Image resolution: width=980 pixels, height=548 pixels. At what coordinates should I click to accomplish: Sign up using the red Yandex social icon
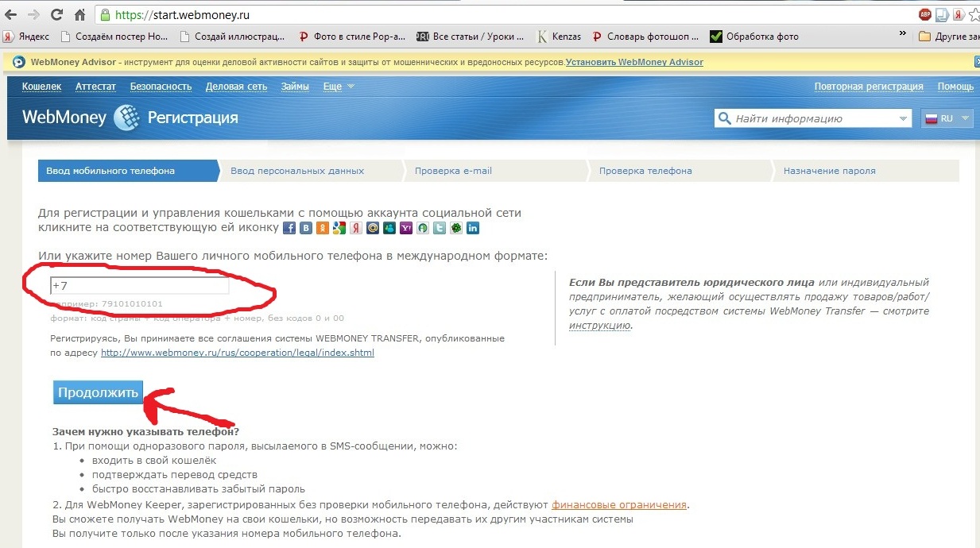[x=356, y=228]
